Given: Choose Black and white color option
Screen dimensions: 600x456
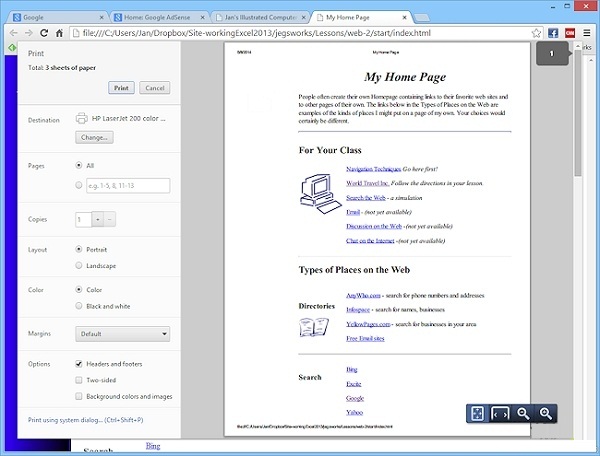Looking at the screenshot, I should tap(80, 306).
